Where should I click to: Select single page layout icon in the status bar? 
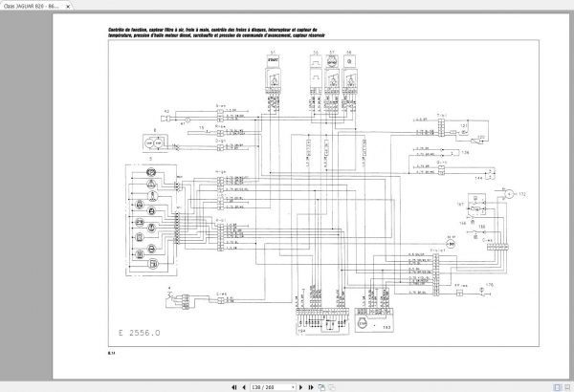click(557, 387)
